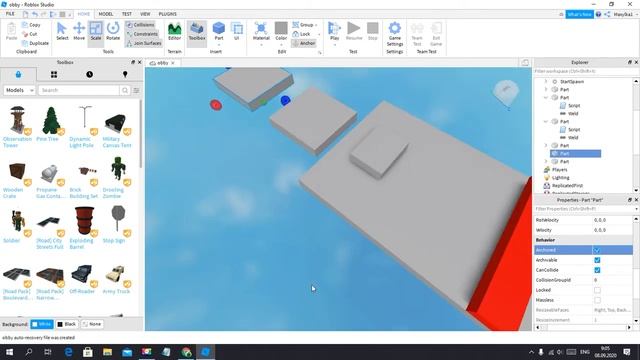This screenshot has height=360, width=640.
Task: Click the Filter Properties field
Action: (584, 209)
